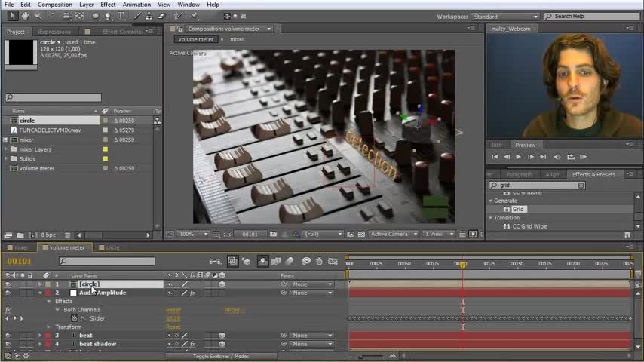Select the Hand tool in toolbar

pyautogui.click(x=24, y=16)
